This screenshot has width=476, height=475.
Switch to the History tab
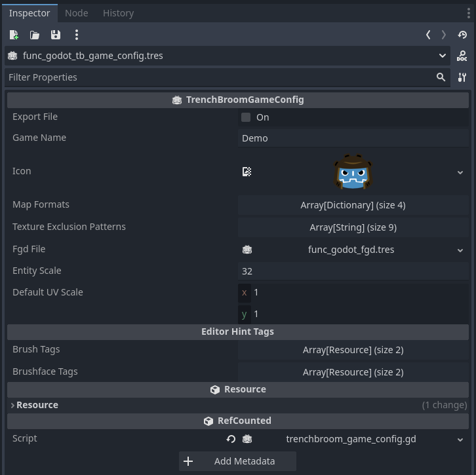(x=118, y=13)
